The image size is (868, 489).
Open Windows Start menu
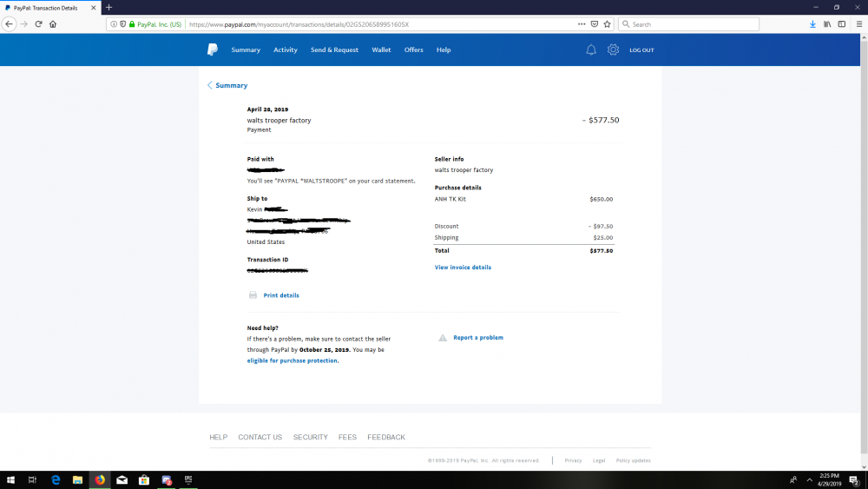point(10,479)
